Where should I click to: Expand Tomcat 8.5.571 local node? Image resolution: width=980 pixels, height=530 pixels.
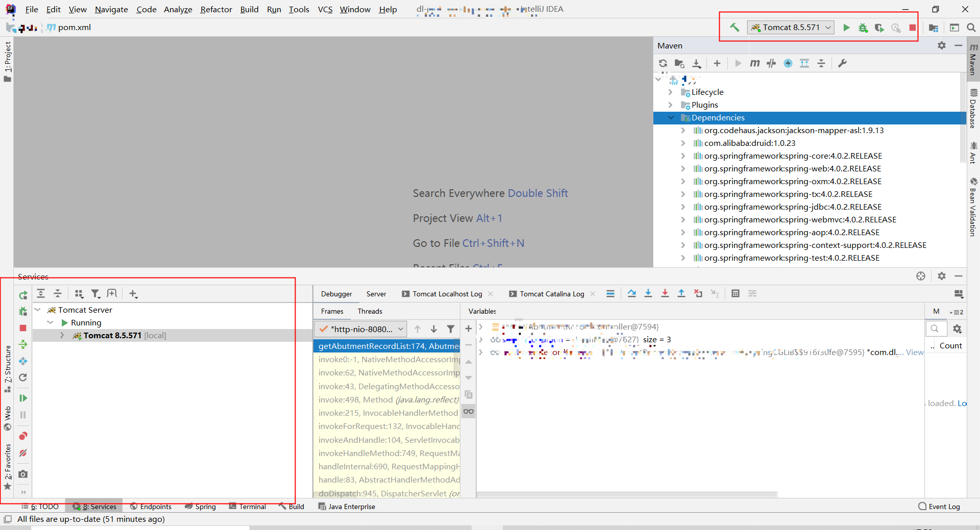point(62,335)
